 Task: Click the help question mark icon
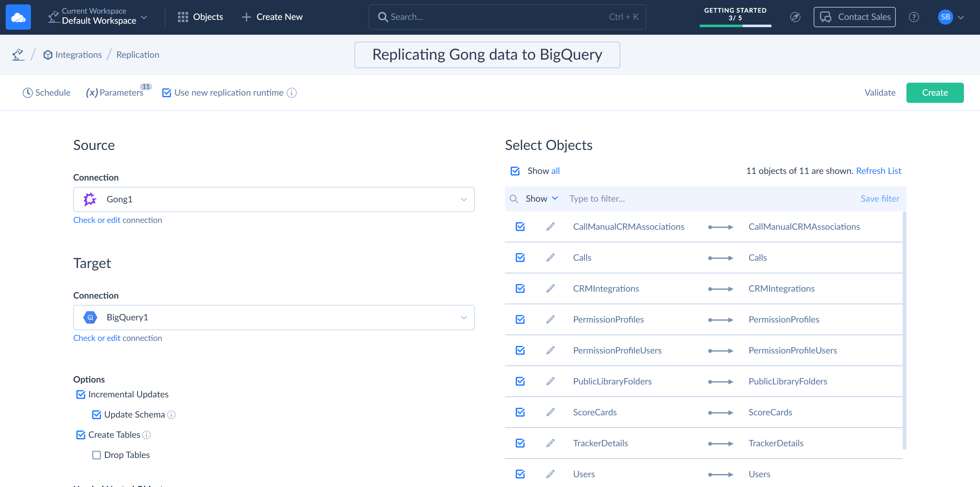click(913, 17)
